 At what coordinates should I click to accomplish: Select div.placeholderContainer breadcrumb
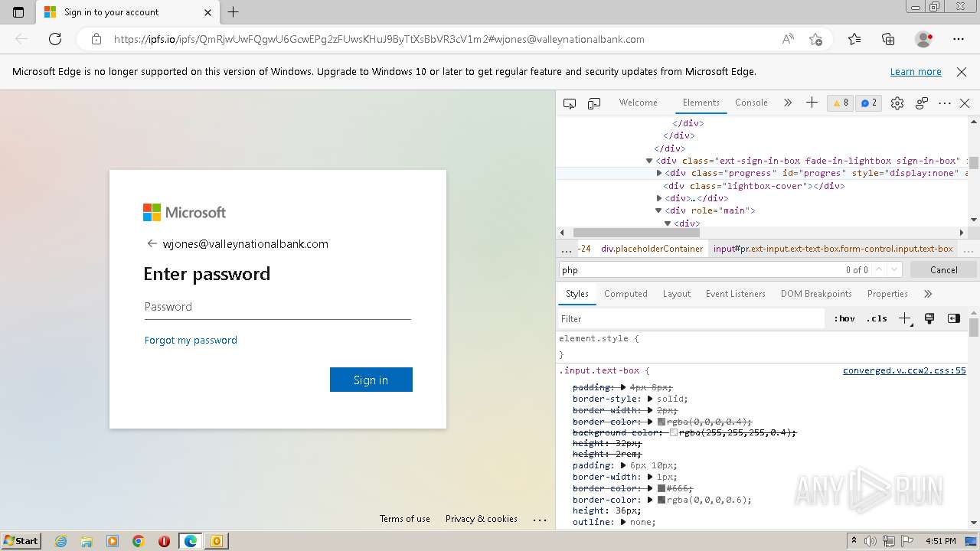coord(652,249)
